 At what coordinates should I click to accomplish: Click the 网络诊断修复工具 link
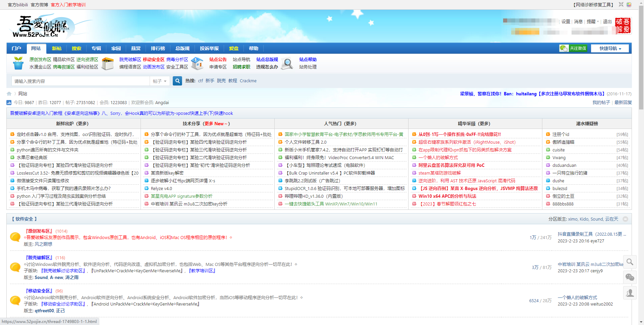[x=593, y=5]
